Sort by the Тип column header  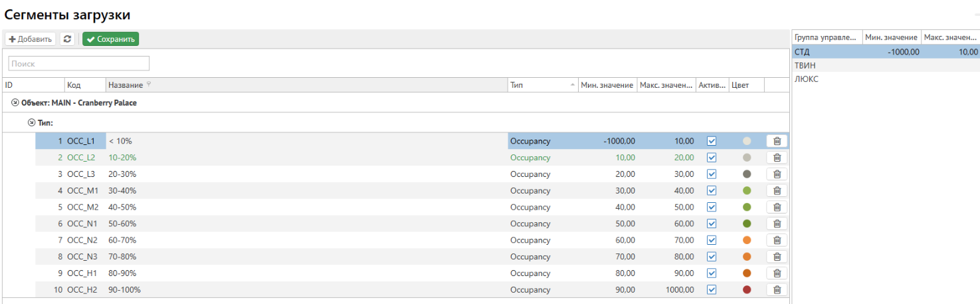[x=538, y=85]
